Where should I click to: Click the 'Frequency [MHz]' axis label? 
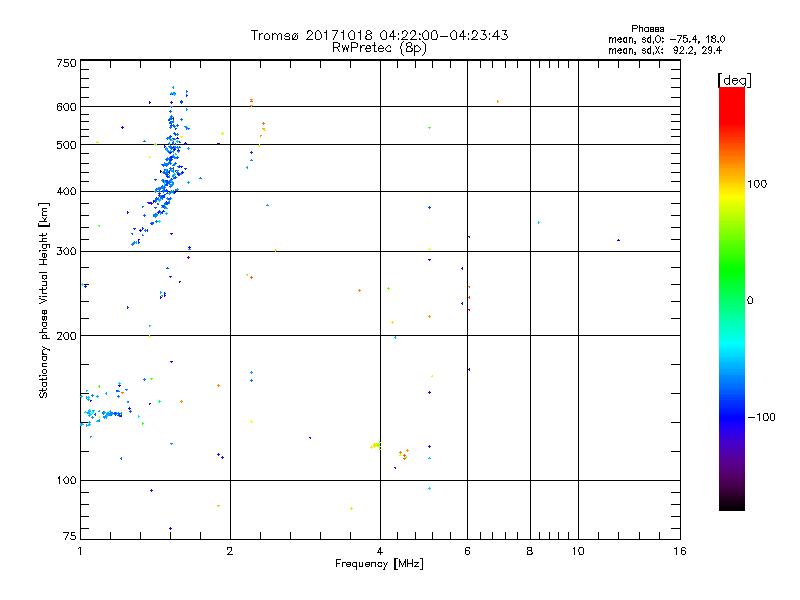[x=379, y=564]
